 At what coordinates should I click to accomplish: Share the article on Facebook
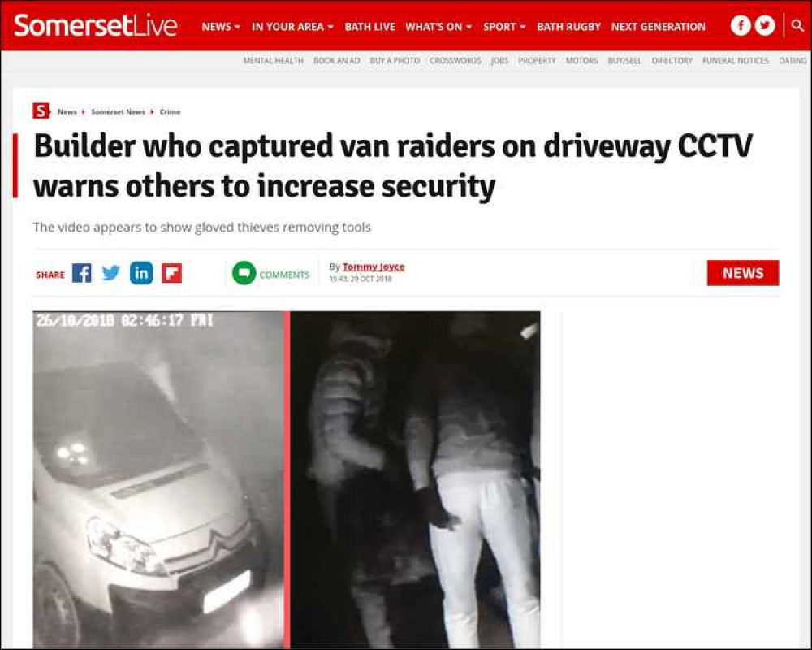click(x=82, y=273)
